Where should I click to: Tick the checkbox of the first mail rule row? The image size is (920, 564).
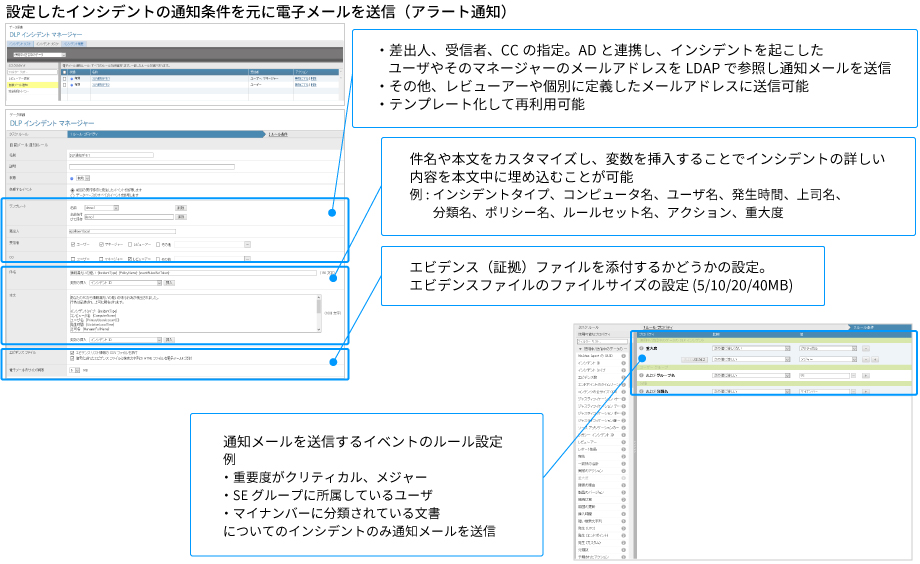point(64,79)
